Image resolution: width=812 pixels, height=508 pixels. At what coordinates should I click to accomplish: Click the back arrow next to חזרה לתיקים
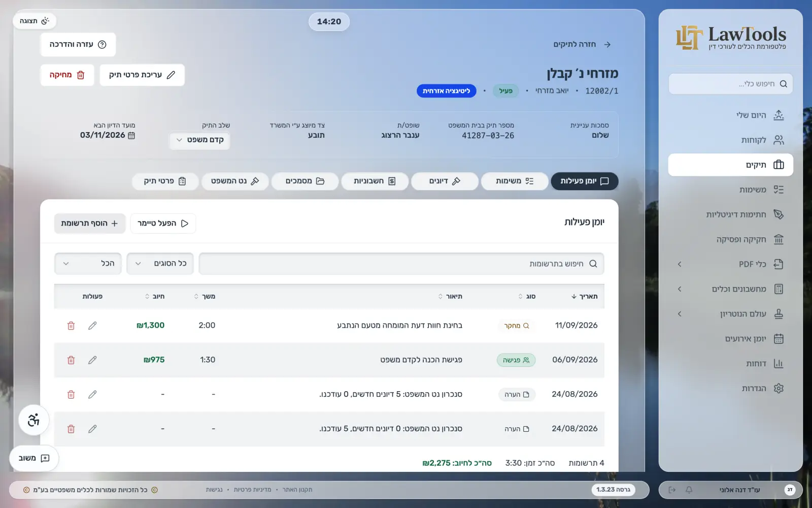[607, 45]
